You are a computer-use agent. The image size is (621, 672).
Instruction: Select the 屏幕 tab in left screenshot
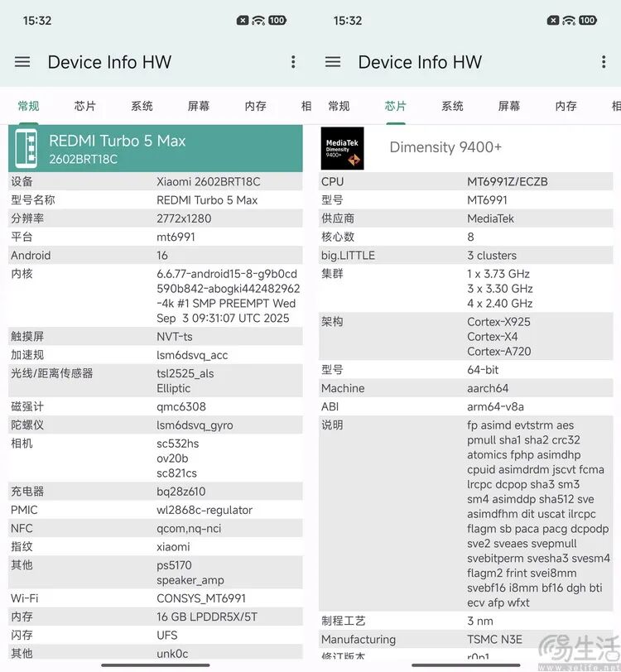199,106
